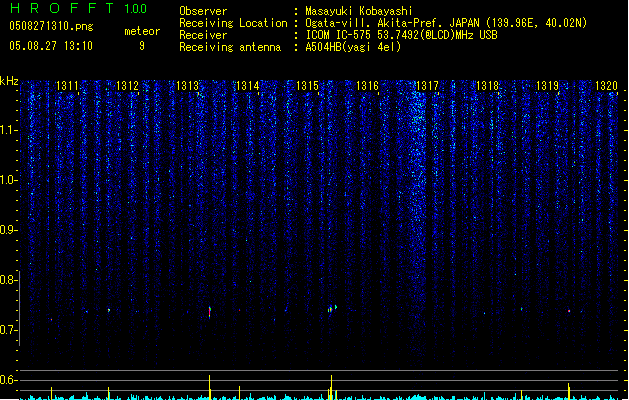
Task: Click the tall yellow power spike after 1313
Action: click(209, 387)
